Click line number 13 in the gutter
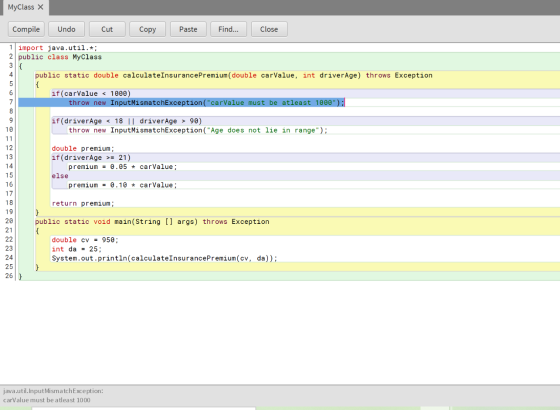This screenshot has width=560, height=410. click(x=9, y=157)
